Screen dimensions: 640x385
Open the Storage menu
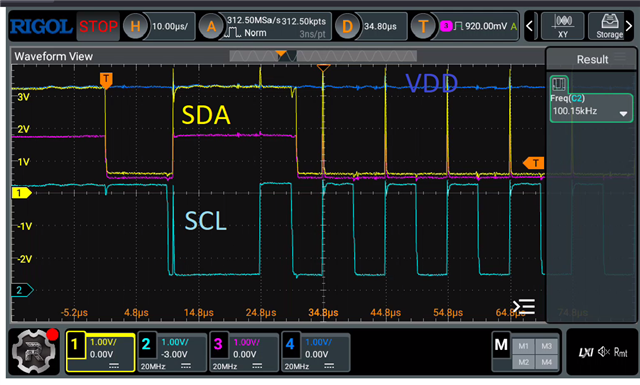(x=610, y=27)
